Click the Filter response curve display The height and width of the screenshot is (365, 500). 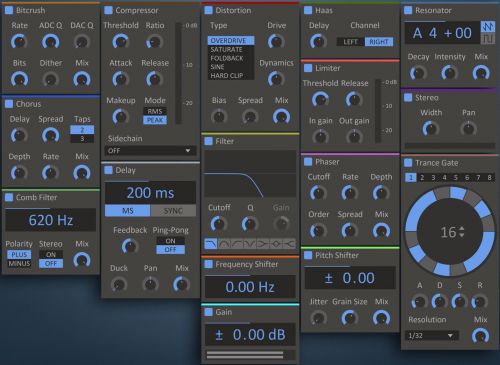point(250,174)
